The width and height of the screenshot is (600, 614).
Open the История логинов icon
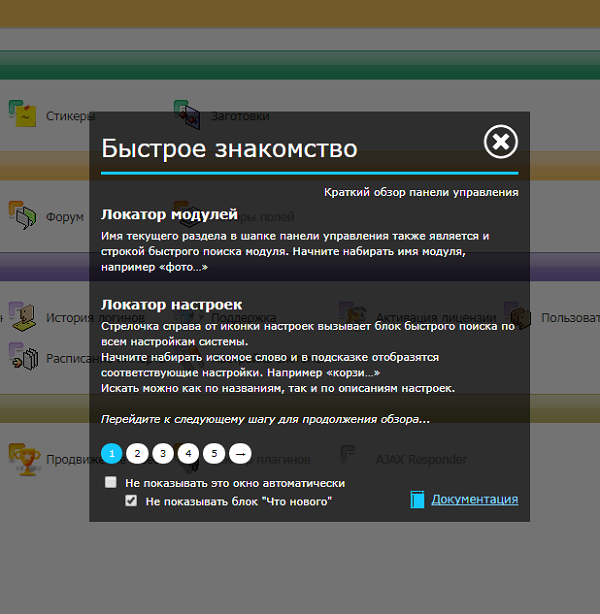(x=23, y=316)
